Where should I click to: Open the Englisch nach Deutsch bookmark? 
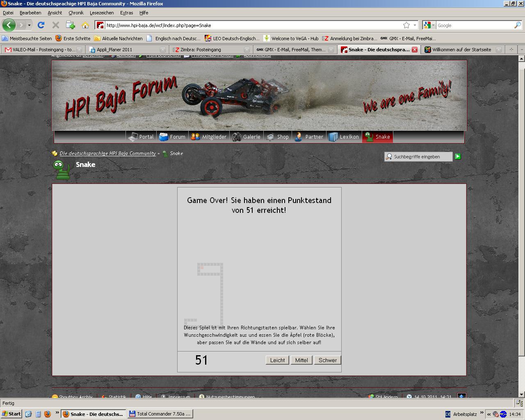[173, 38]
